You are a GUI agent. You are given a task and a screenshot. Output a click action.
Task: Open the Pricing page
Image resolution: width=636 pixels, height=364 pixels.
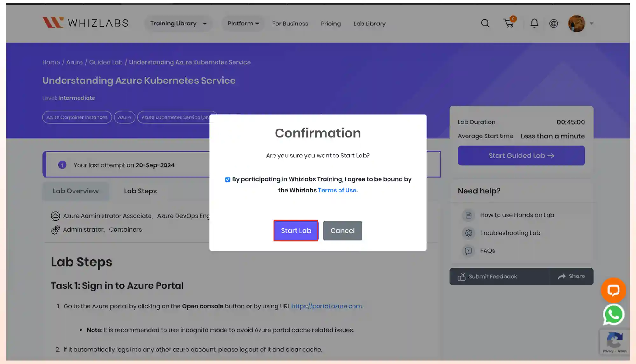point(331,24)
